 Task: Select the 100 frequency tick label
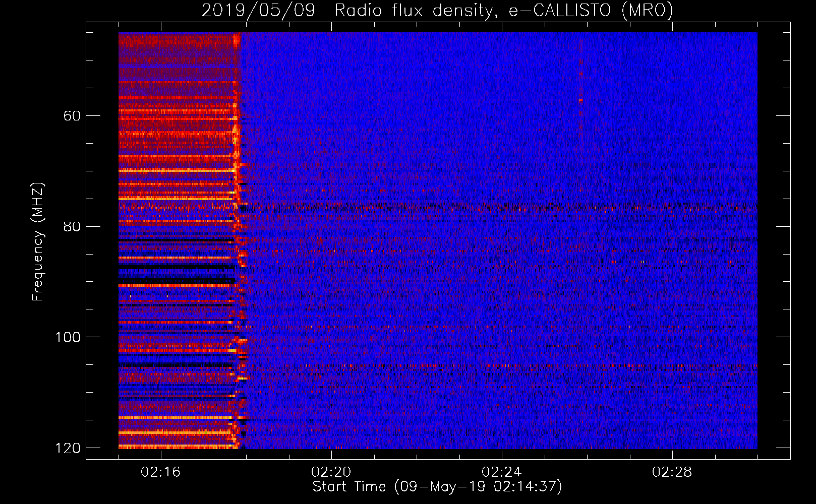click(x=68, y=337)
